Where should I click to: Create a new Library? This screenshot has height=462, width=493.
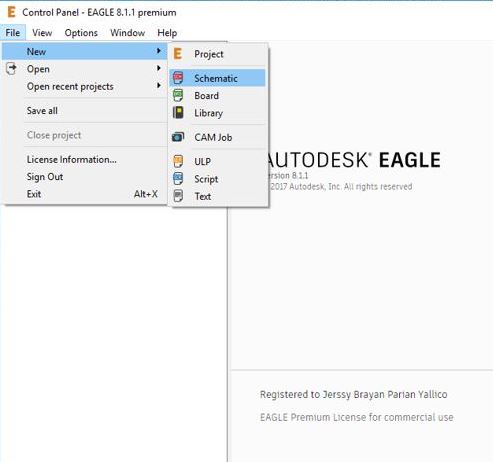217,113
